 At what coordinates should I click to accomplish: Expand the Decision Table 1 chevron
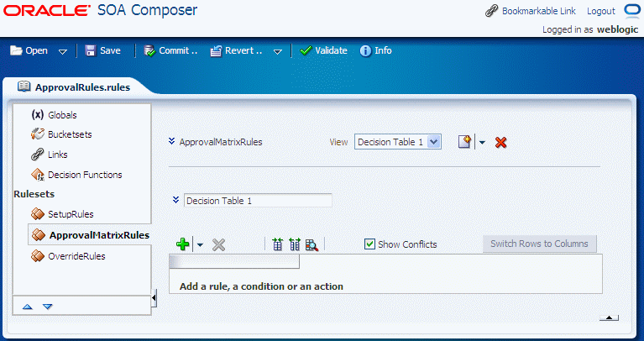tap(175, 200)
